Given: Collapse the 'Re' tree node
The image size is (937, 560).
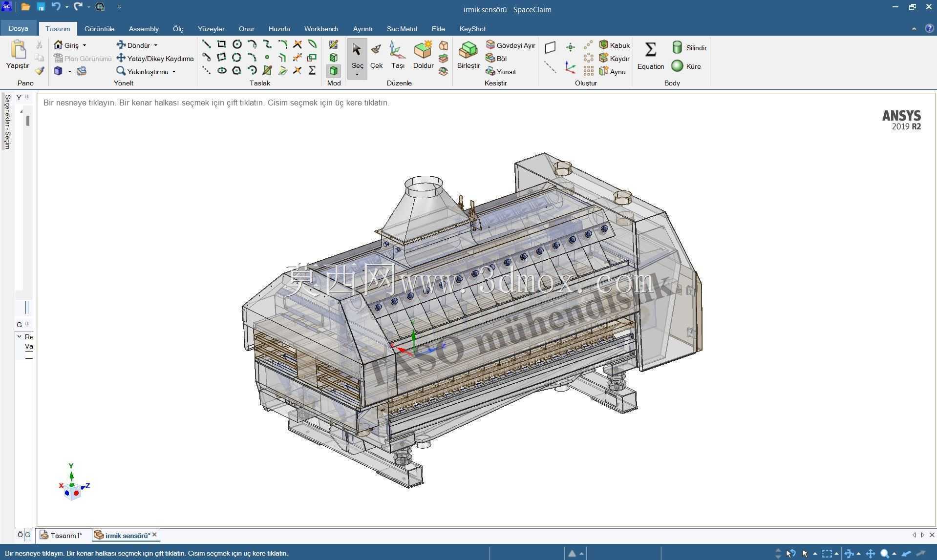Looking at the screenshot, I should (x=20, y=336).
